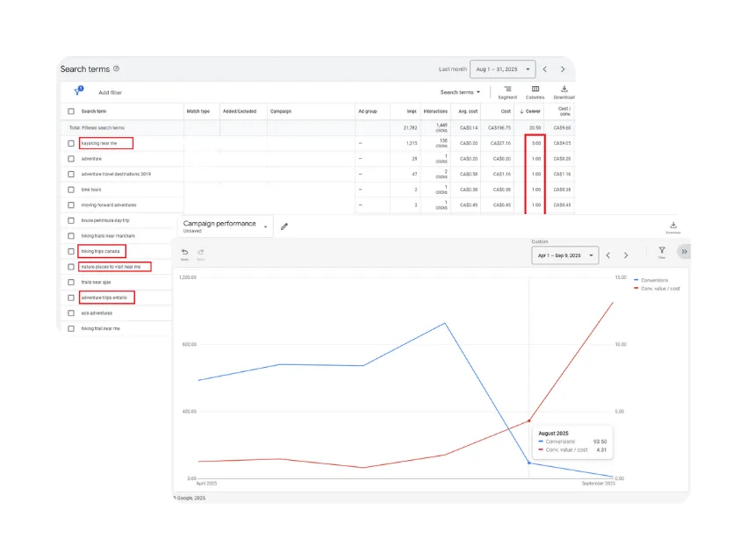Click the Add filter text
This screenshot has height=560, width=747.
point(110,92)
